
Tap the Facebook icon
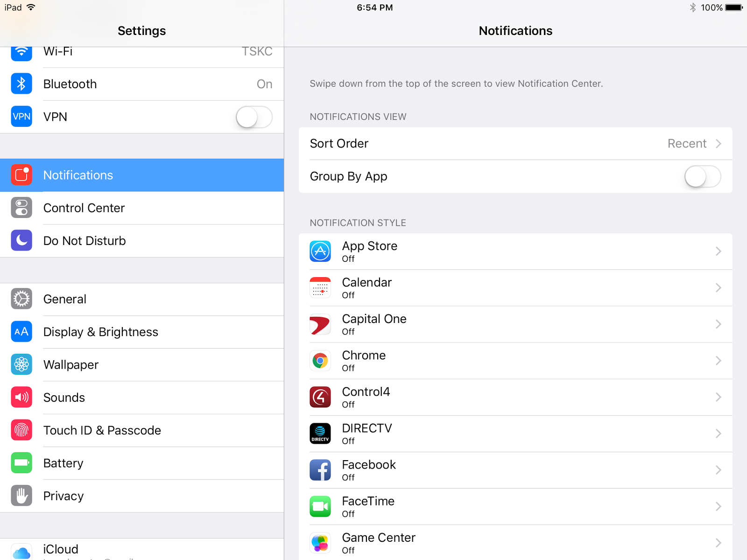click(320, 470)
